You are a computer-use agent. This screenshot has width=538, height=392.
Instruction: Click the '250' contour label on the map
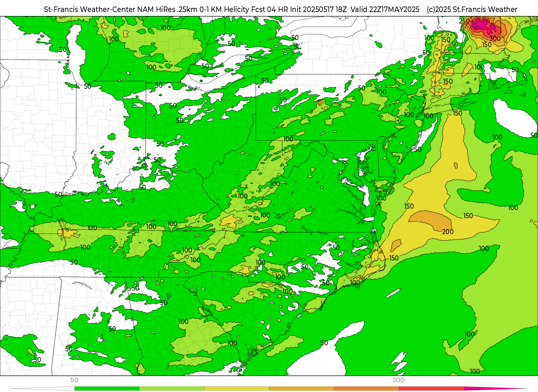pos(464,21)
